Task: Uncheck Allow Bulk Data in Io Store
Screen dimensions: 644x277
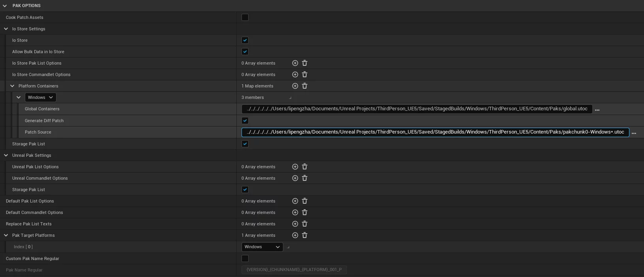Action: pos(245,52)
